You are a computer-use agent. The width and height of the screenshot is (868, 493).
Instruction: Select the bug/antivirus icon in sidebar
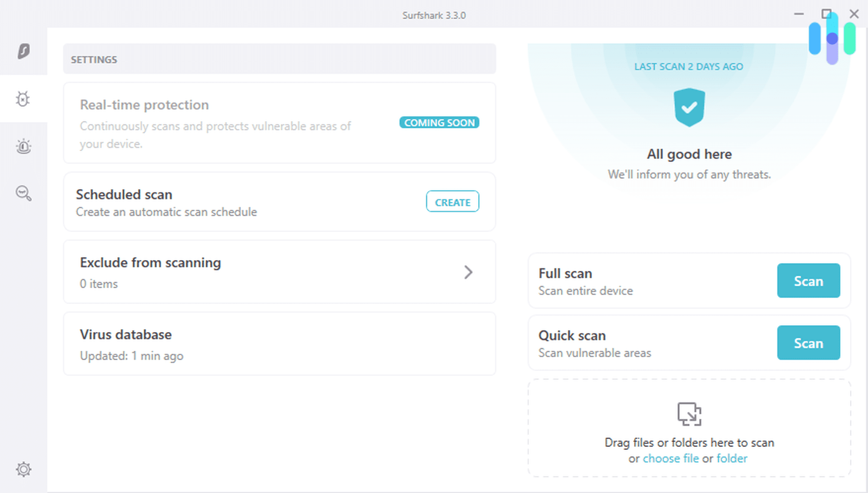coord(23,99)
